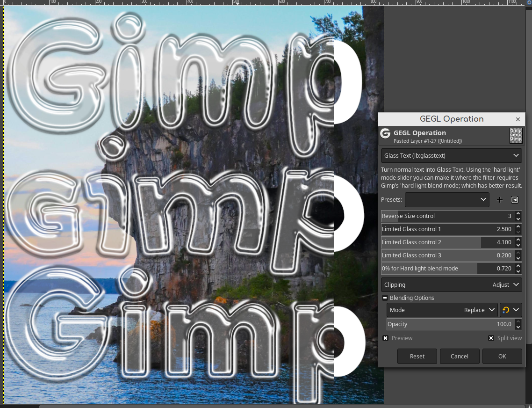Screen dimensions: 532x408
Task: Click the GEGL logo icon in dialog header
Action: coord(385,133)
